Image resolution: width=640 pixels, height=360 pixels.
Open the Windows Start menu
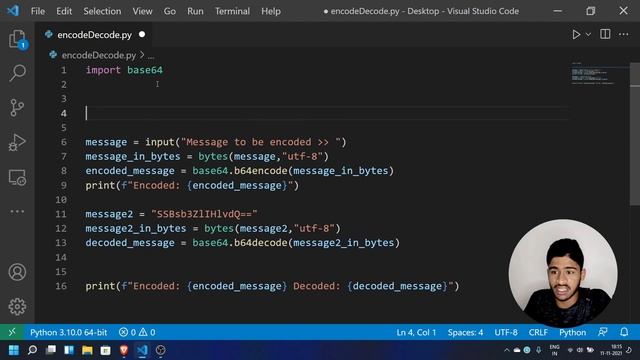point(14,350)
